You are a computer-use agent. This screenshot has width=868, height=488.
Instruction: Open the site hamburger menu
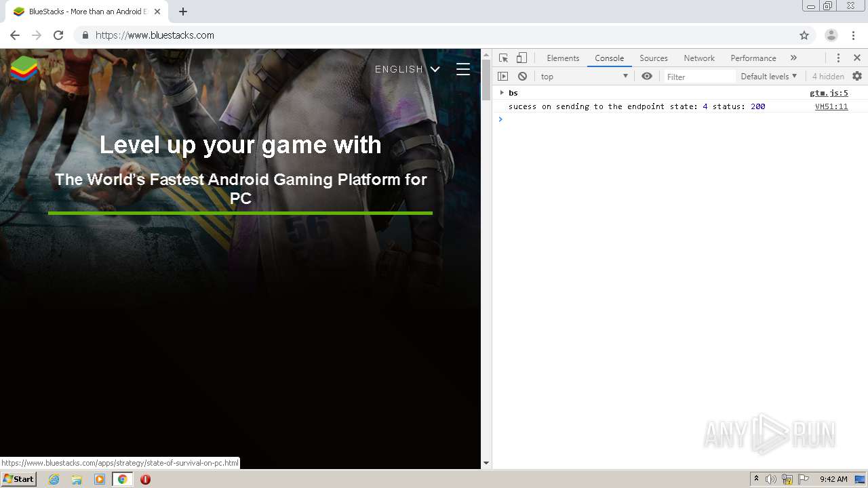pyautogui.click(x=463, y=69)
